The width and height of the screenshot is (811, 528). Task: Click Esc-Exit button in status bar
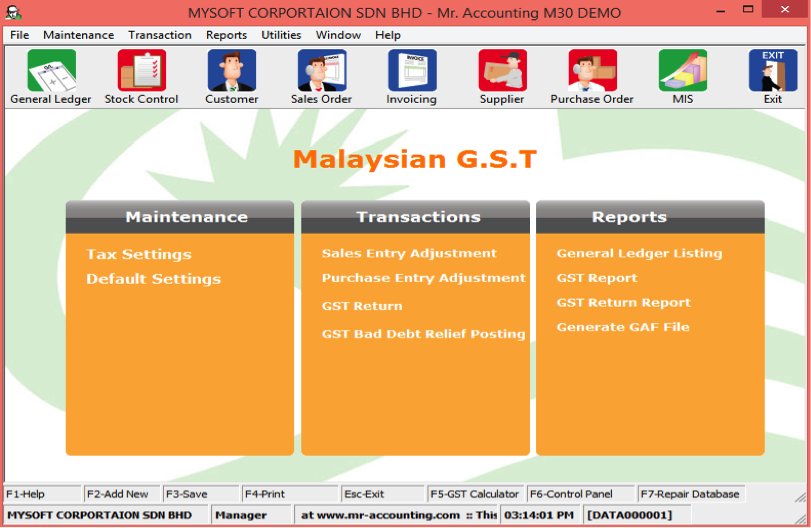click(383, 494)
